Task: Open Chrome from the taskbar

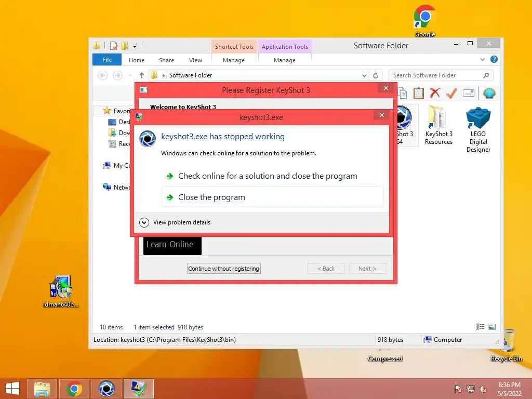Action: (74, 389)
